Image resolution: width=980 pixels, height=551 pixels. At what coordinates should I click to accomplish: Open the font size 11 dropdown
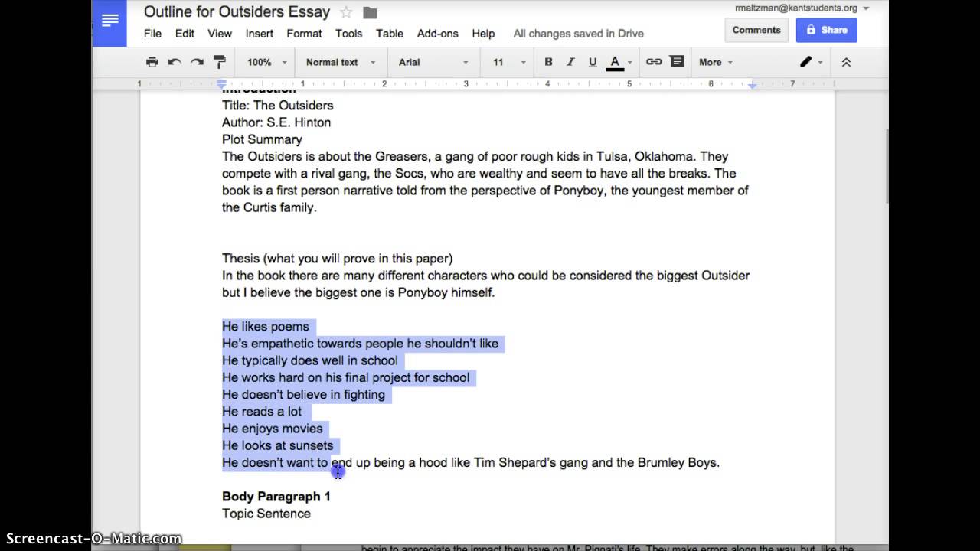509,62
